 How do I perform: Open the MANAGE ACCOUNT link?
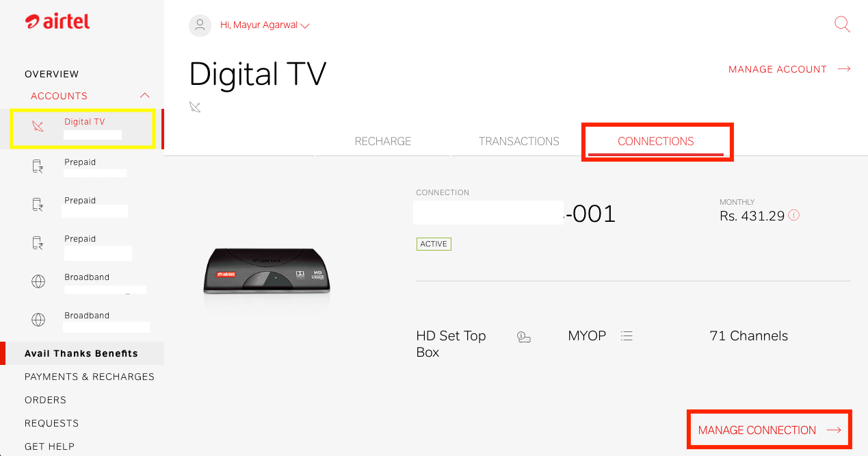[x=789, y=69]
